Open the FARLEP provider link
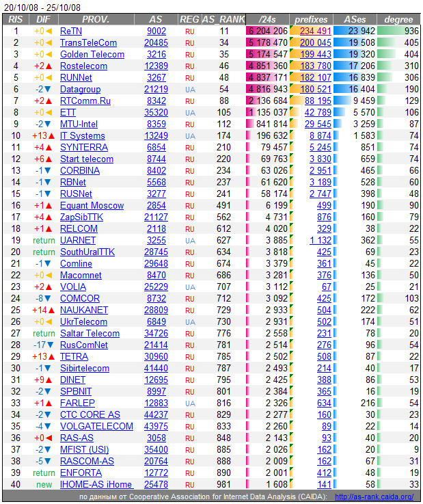This screenshot has height=504, width=423. tap(77, 403)
